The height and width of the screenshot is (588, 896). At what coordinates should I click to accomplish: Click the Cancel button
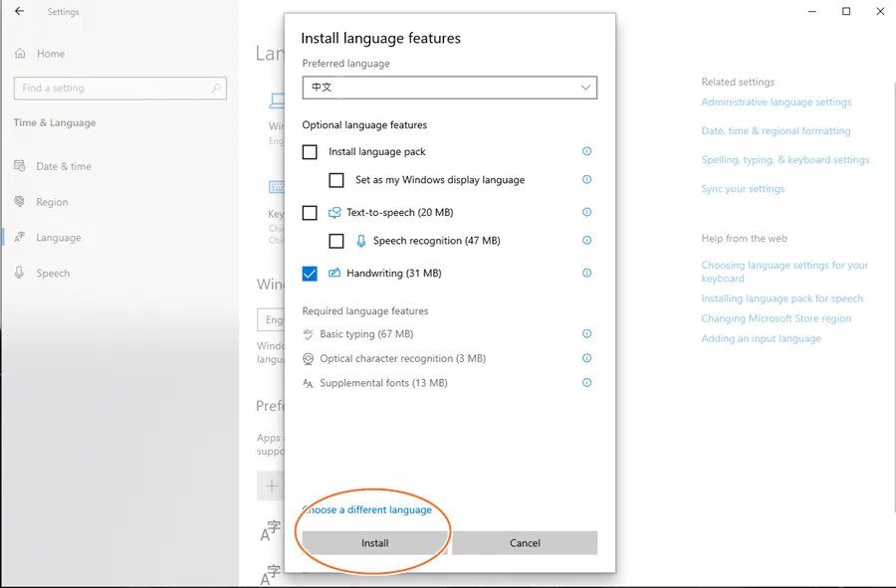[525, 543]
